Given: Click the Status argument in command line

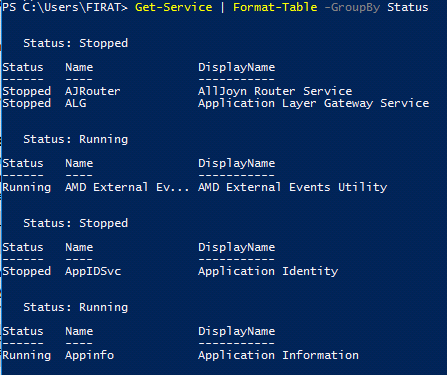Looking at the screenshot, I should (x=408, y=7).
